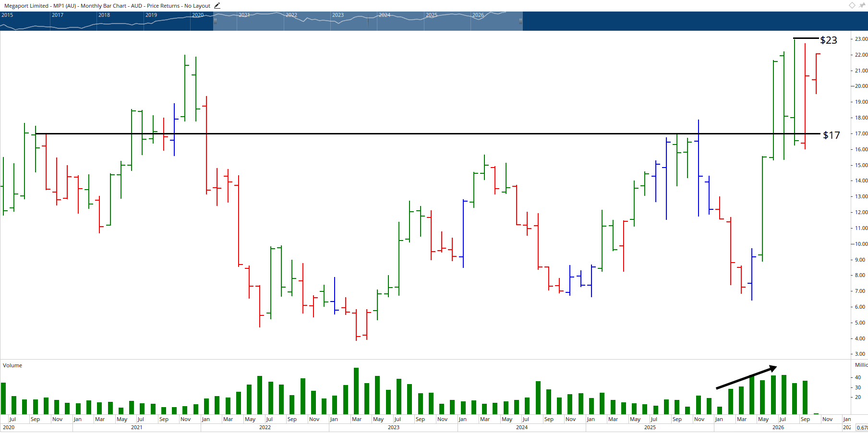Image resolution: width=868 pixels, height=434 pixels.
Task: Click the 3.00 price axis label
Action: 860,354
